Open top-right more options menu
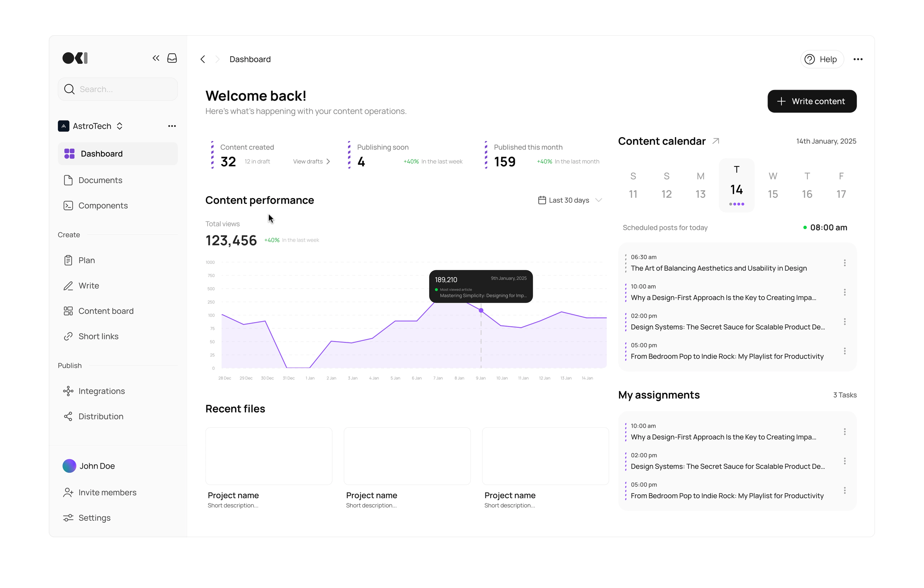This screenshot has width=924, height=588. (858, 59)
